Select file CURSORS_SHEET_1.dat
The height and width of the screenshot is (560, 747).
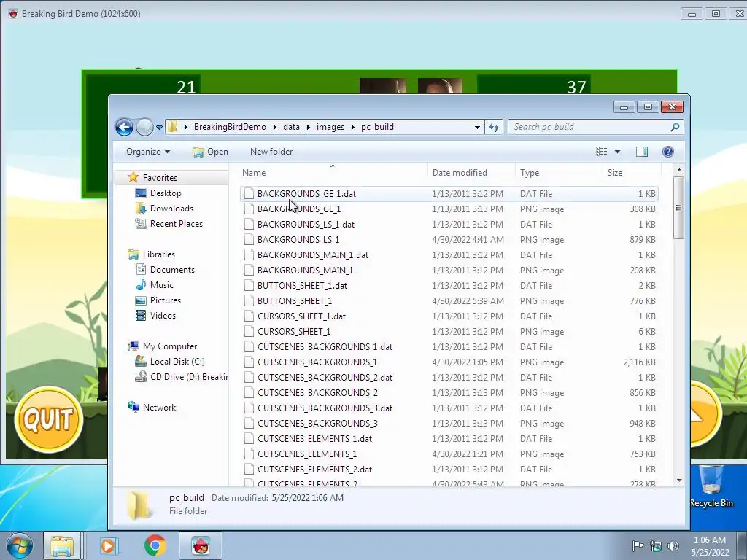click(301, 316)
